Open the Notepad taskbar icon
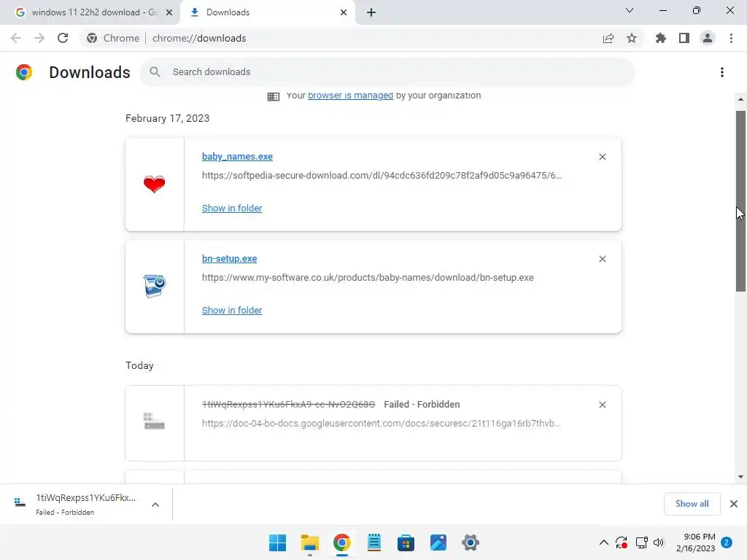 (x=374, y=542)
